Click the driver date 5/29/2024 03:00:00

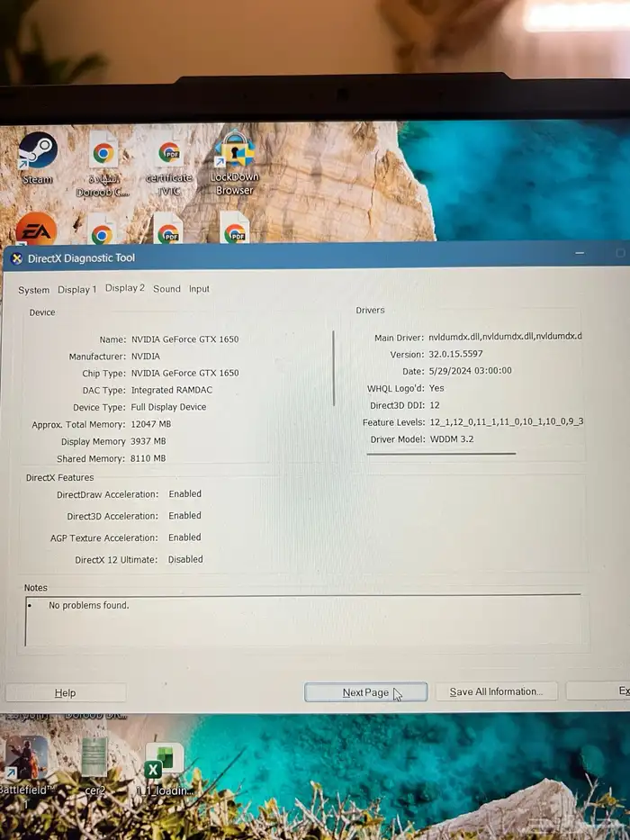(471, 371)
